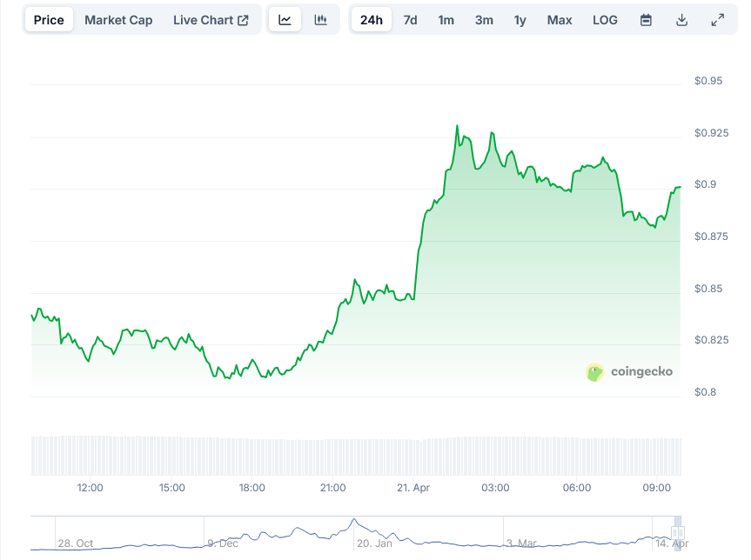Enable the 24h time range
Screen dimensions: 751x560
371,19
